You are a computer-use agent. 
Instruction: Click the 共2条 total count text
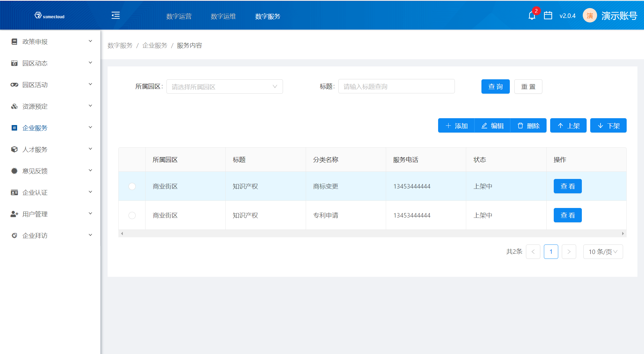(x=514, y=251)
